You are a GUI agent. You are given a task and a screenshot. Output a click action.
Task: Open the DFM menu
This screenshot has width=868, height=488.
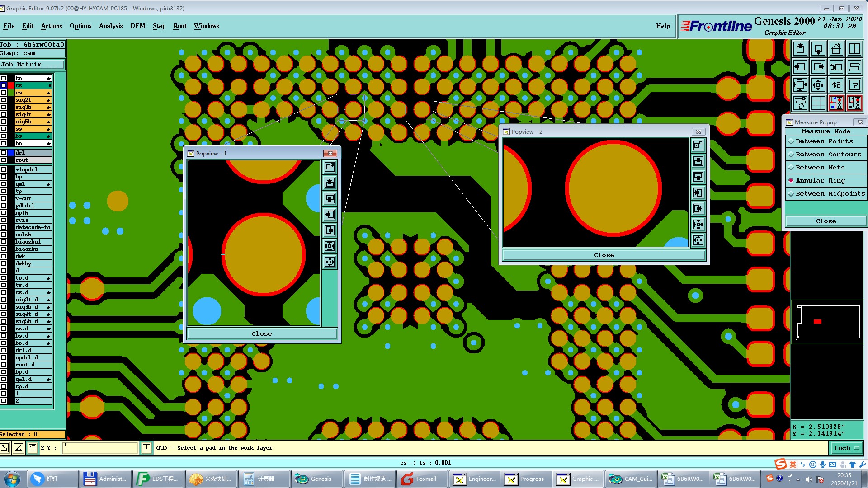(137, 26)
